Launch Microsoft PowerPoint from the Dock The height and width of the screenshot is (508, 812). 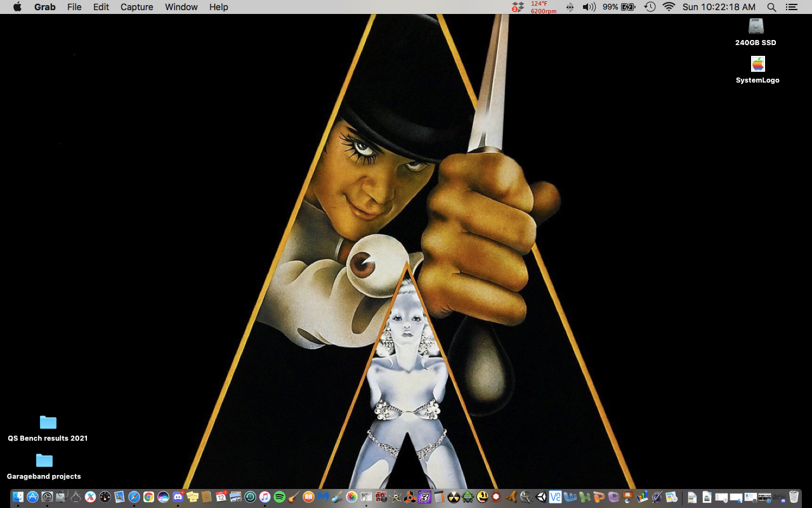(x=599, y=497)
